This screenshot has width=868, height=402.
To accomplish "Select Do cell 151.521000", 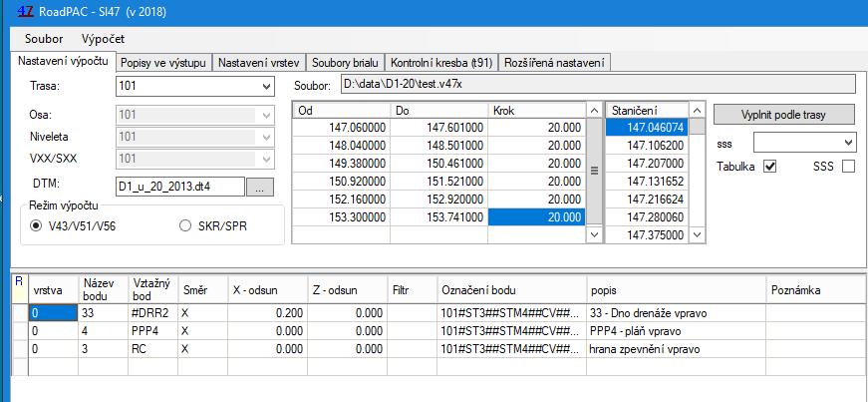I will pos(438,181).
